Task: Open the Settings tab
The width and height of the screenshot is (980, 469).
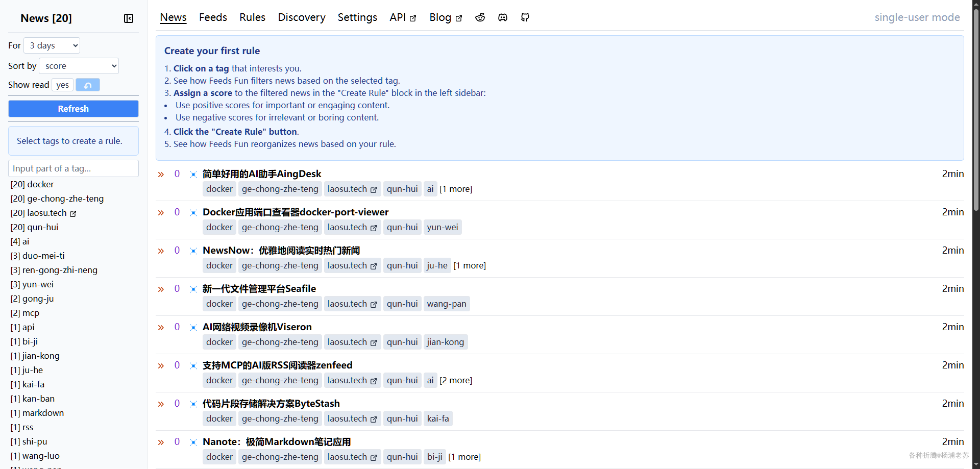Action: click(x=357, y=17)
